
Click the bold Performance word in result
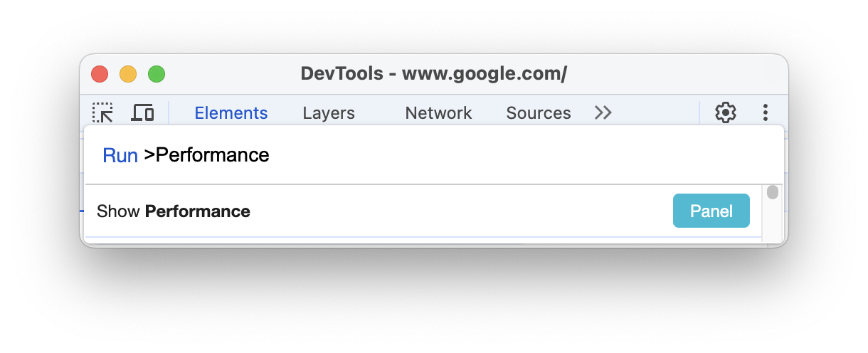click(198, 211)
